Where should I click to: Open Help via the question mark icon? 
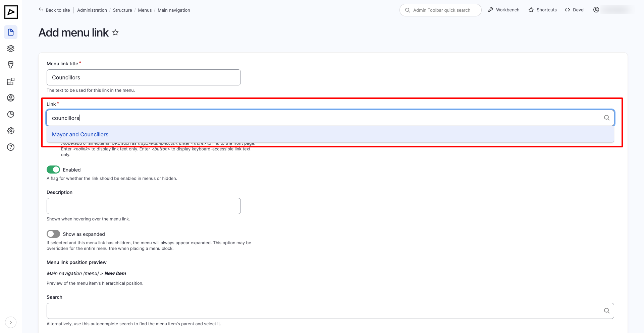click(x=11, y=147)
